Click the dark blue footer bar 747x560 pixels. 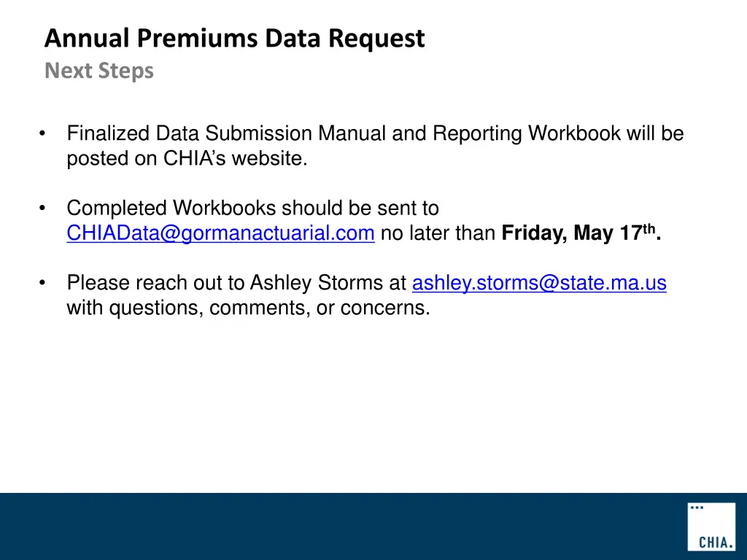pyautogui.click(x=343, y=526)
